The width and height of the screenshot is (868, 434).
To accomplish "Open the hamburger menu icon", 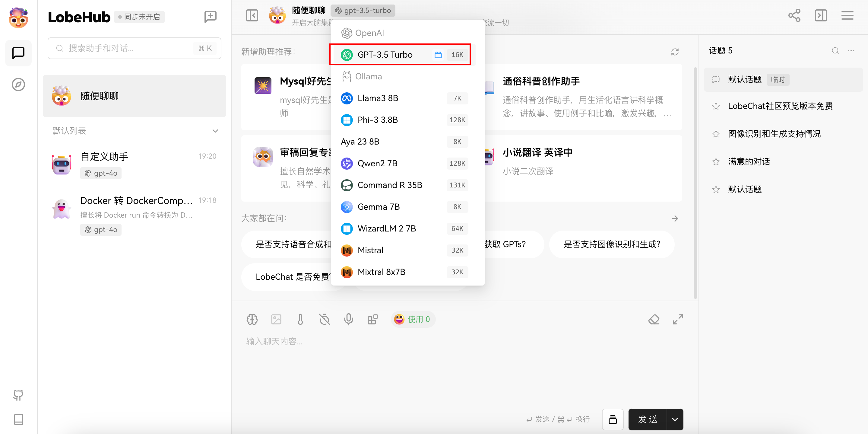I will click(x=847, y=15).
